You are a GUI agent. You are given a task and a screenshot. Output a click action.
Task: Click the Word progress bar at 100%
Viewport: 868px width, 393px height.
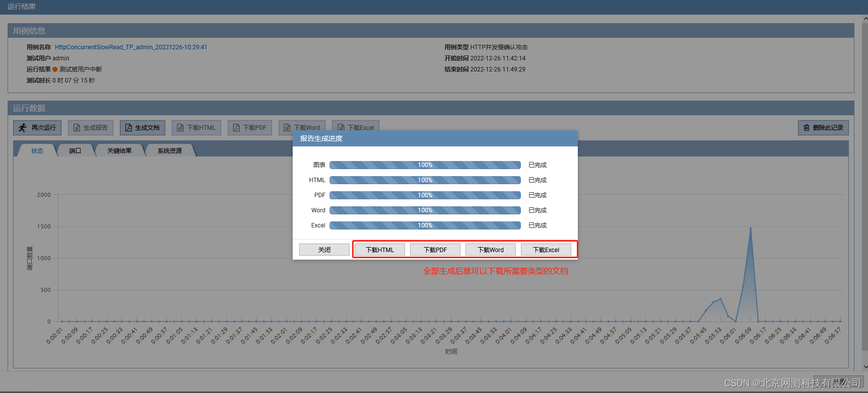[425, 210]
